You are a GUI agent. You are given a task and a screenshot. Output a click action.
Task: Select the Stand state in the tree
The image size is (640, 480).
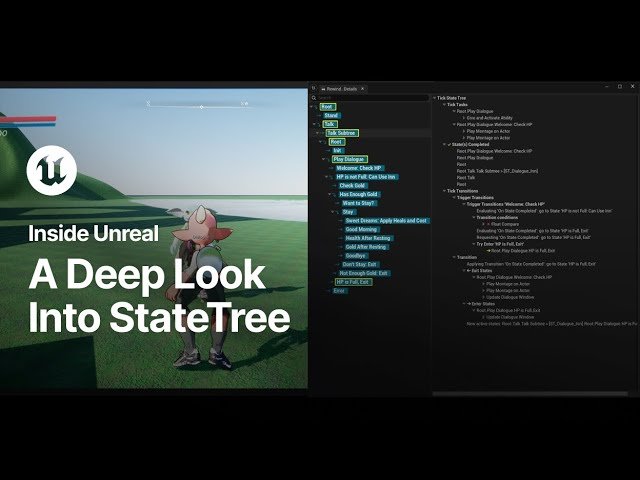click(x=331, y=116)
